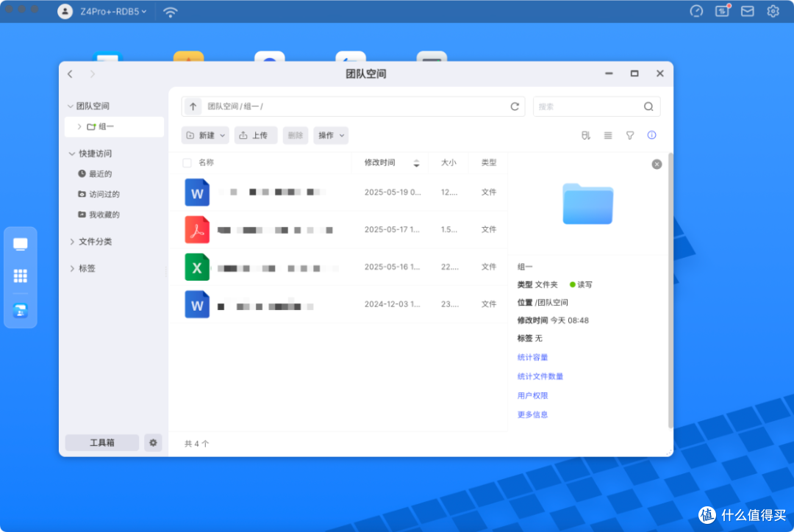Click the search magnifier icon
The image size is (794, 532).
pyautogui.click(x=648, y=107)
